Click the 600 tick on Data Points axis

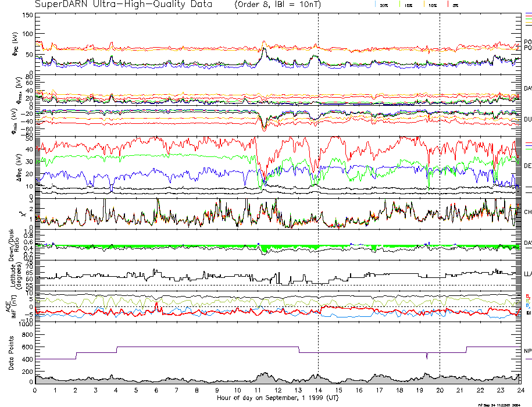click(26, 347)
